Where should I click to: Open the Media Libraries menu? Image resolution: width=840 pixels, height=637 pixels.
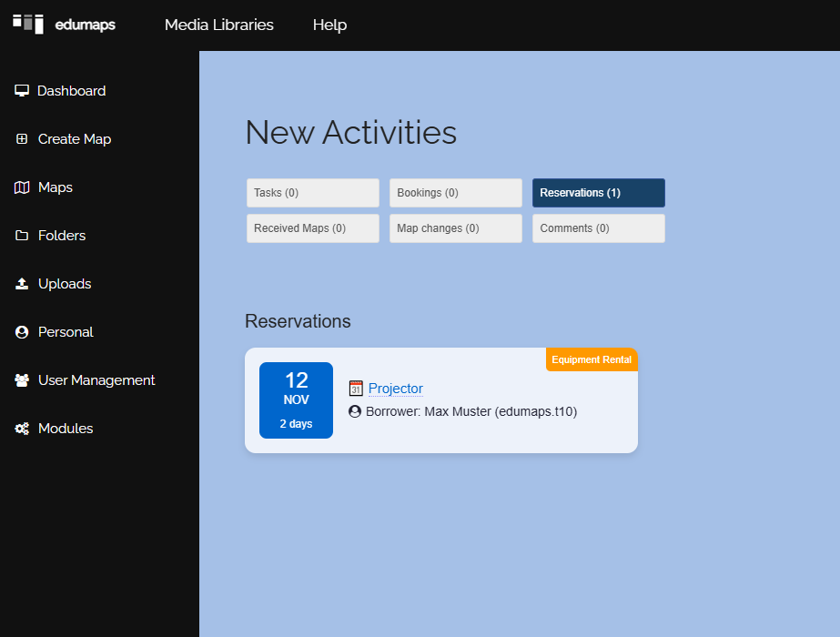click(x=218, y=25)
